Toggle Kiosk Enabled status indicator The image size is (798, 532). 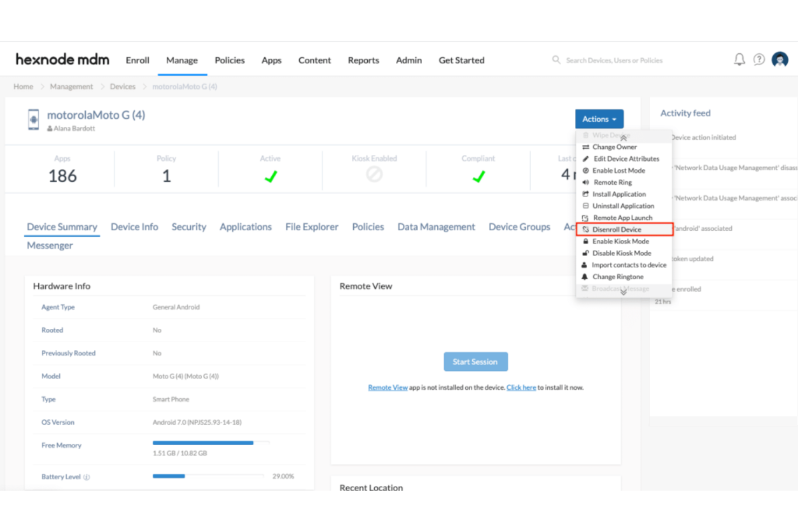point(374,174)
